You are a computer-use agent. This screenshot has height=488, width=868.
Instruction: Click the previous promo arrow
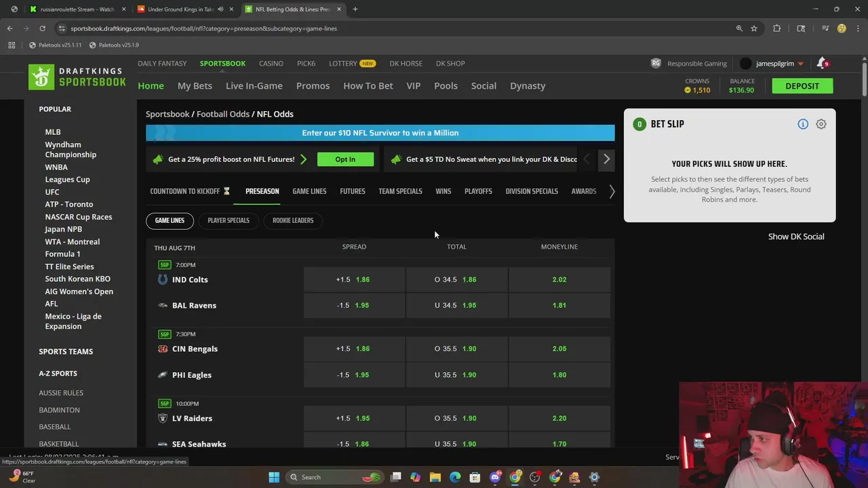coord(587,159)
